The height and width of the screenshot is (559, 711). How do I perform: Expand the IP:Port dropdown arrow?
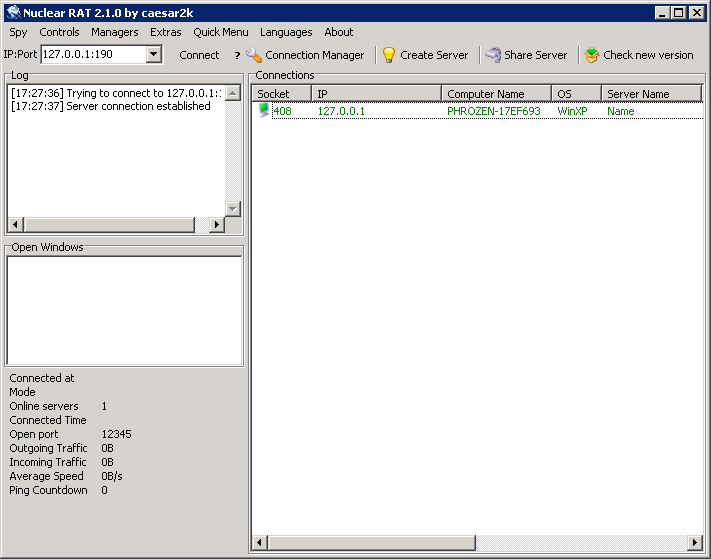pyautogui.click(x=153, y=55)
